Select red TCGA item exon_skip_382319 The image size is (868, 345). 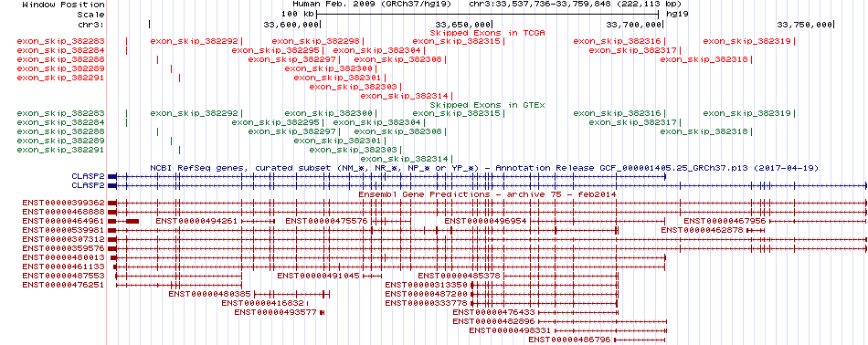(x=747, y=41)
